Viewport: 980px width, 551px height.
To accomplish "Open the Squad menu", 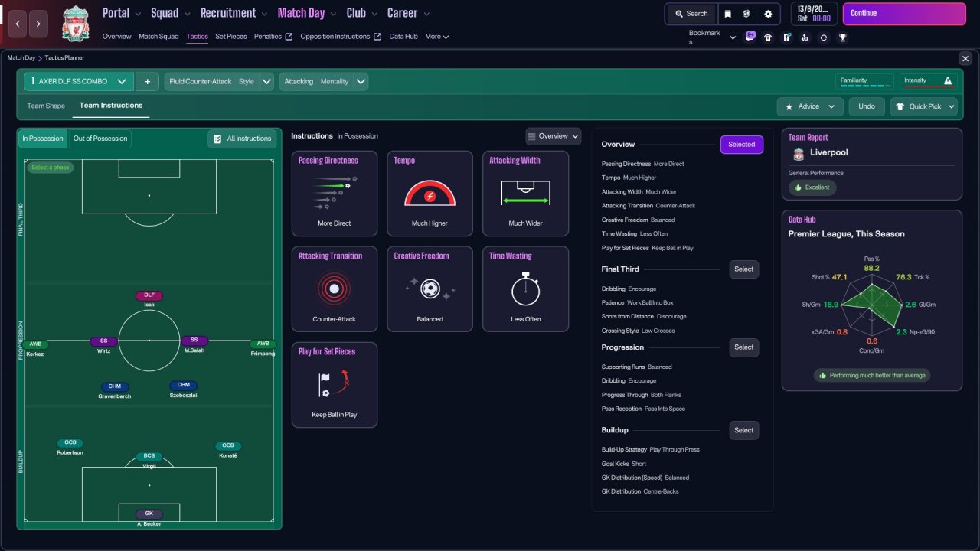I will click(x=171, y=13).
